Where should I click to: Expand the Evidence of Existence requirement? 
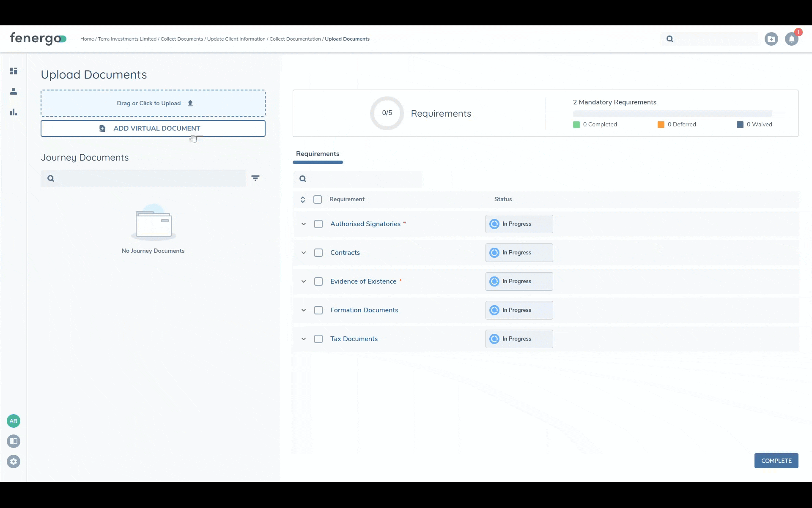point(303,281)
